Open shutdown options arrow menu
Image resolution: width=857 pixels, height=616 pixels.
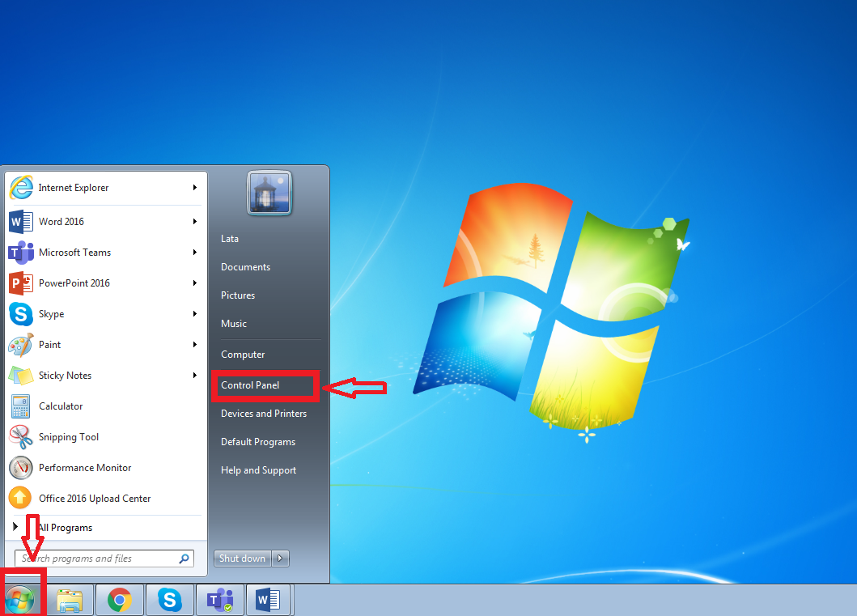pyautogui.click(x=280, y=558)
